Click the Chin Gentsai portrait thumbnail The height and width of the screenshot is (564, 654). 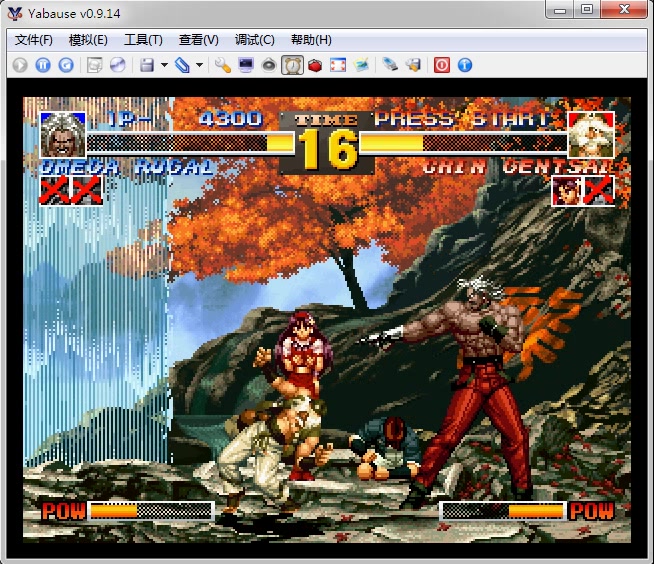[591, 134]
